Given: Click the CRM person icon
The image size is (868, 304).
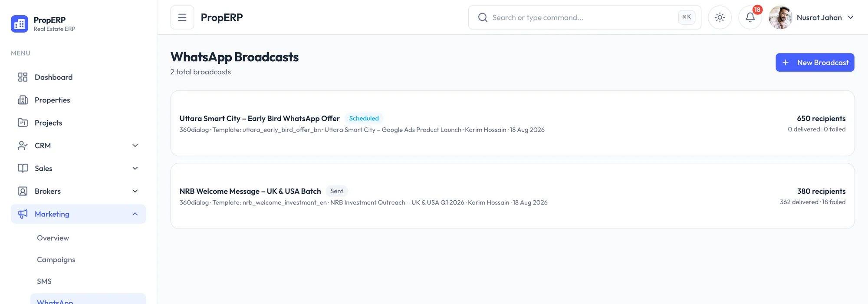Looking at the screenshot, I should (23, 145).
